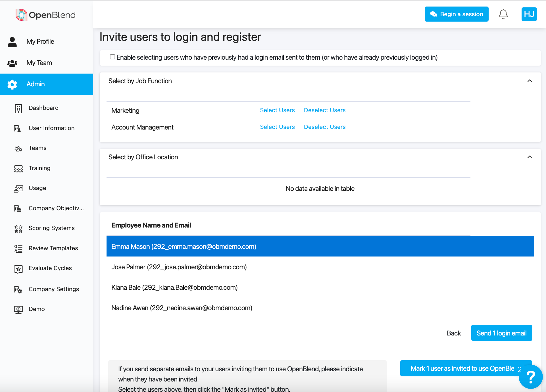The image size is (546, 392).
Task: Click the Evaluate Cycles star icon
Action: (x=18, y=269)
